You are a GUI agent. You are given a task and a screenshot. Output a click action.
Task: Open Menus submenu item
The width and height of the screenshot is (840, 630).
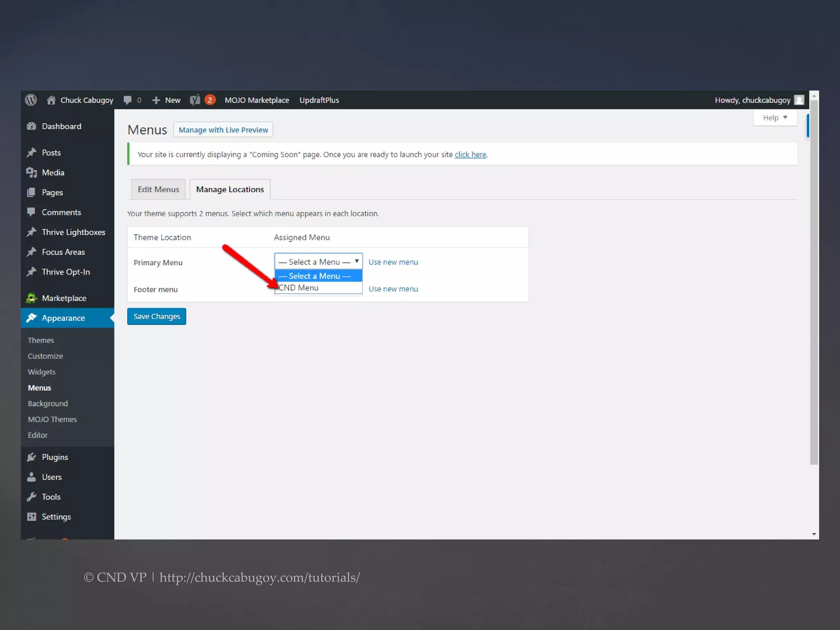pyautogui.click(x=39, y=388)
